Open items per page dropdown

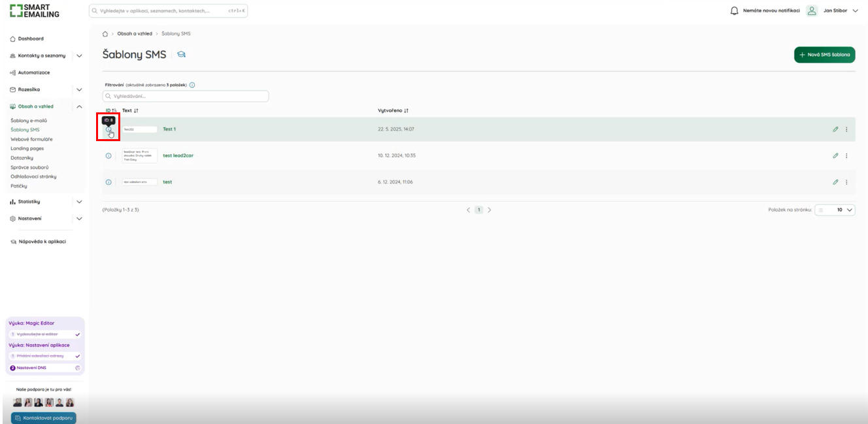835,210
